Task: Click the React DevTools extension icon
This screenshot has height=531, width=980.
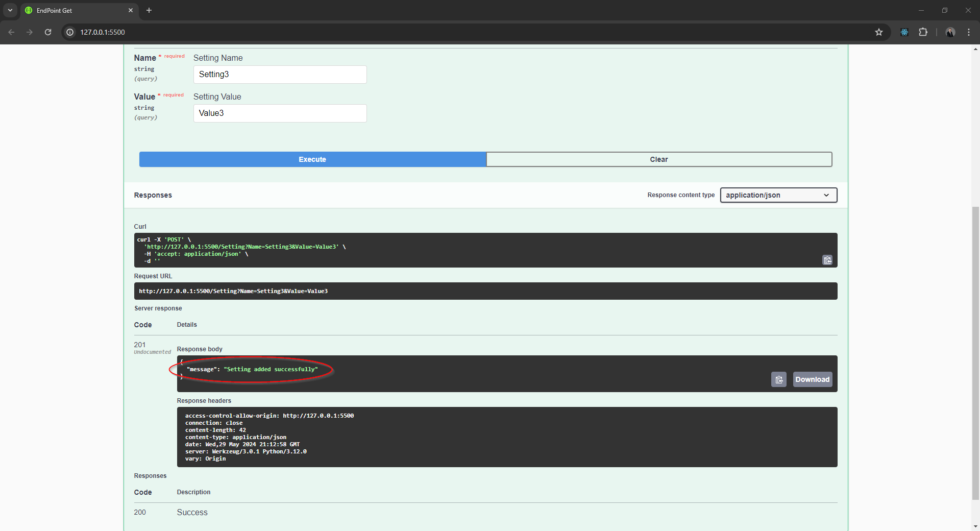Action: coord(904,32)
